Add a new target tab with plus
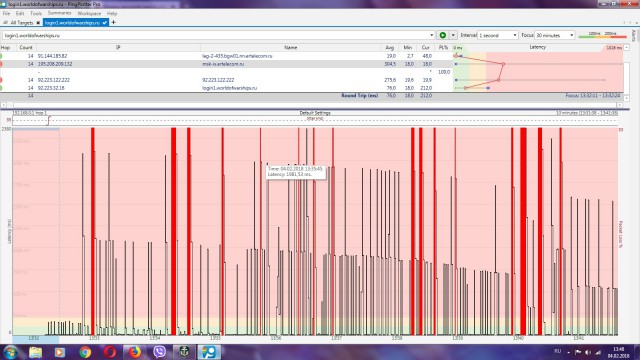This screenshot has height=360, width=640. click(x=113, y=22)
